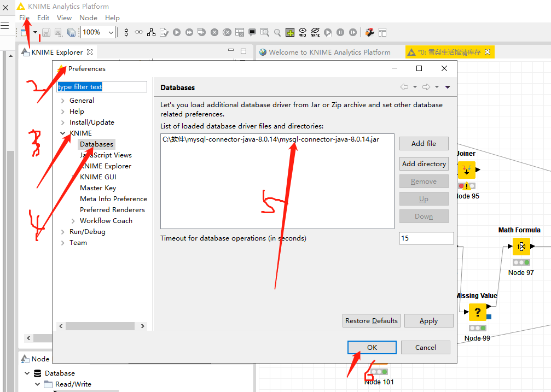
Task: Click the Save As icon
Action: coord(59,33)
